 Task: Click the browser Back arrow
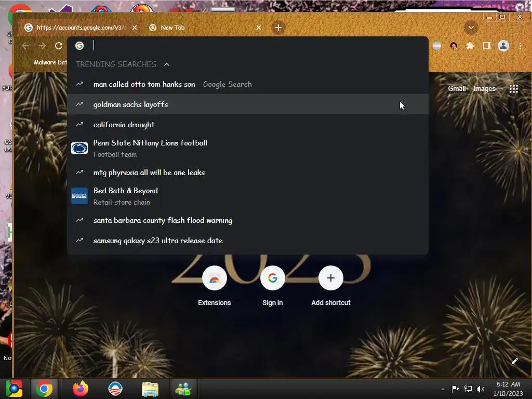point(25,46)
